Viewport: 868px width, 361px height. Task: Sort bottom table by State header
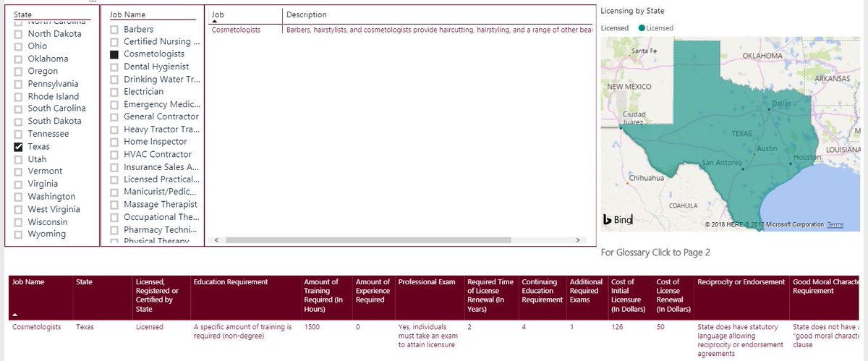tap(84, 282)
